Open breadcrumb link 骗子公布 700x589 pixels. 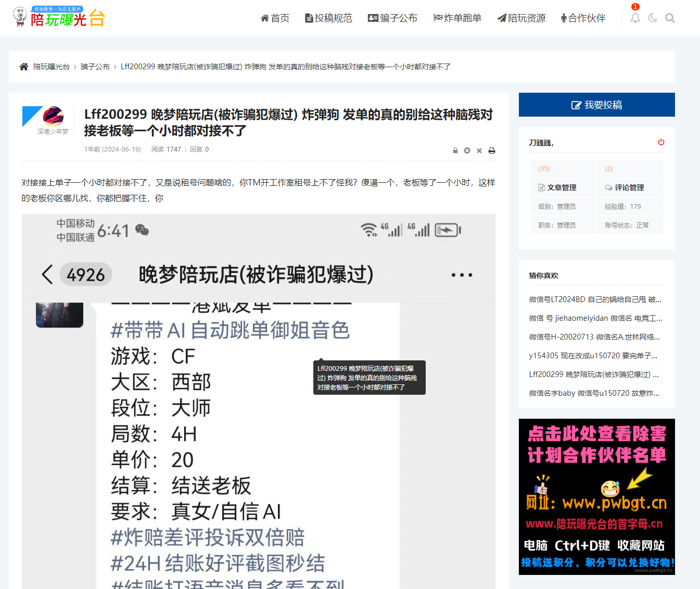(x=95, y=67)
